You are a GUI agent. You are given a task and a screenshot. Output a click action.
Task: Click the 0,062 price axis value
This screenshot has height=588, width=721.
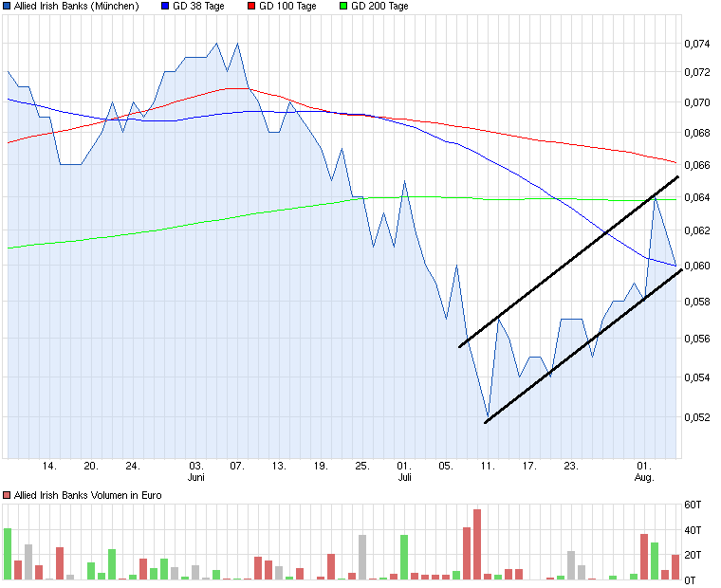[697, 230]
